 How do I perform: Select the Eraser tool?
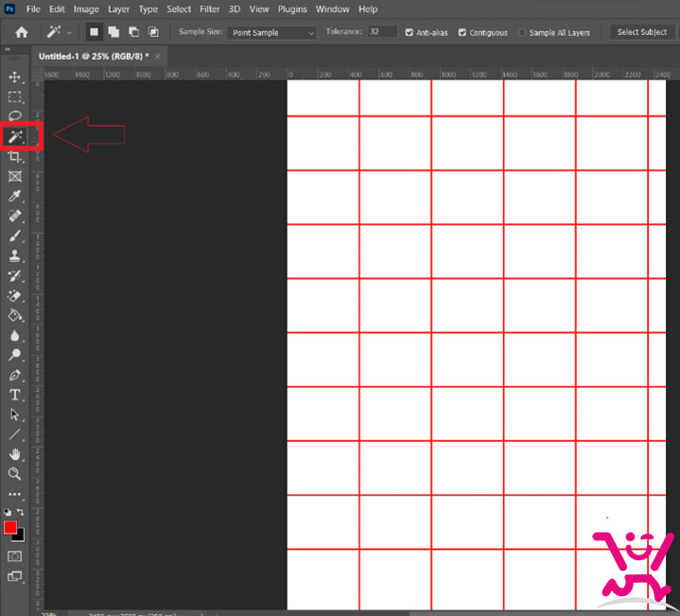15,296
